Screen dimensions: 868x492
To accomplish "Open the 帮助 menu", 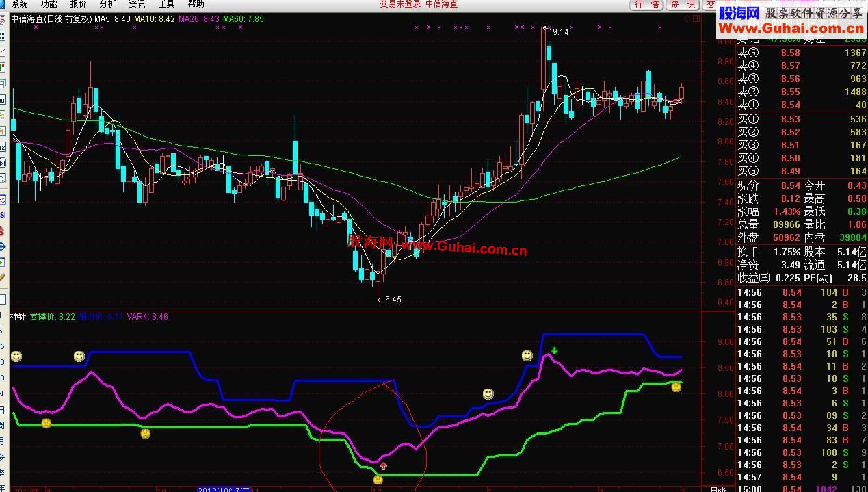I will coord(196,4).
